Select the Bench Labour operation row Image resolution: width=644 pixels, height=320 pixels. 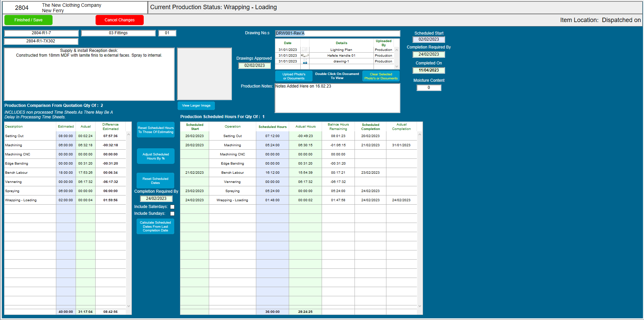click(x=233, y=172)
